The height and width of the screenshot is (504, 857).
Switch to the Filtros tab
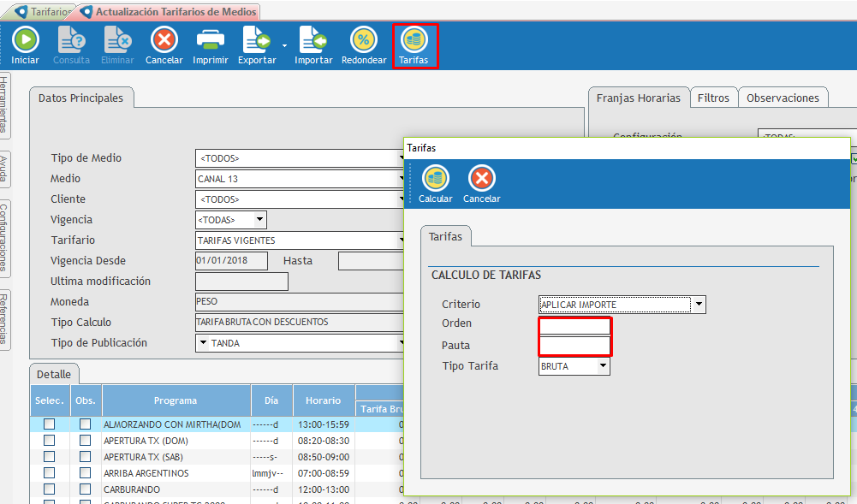(713, 98)
